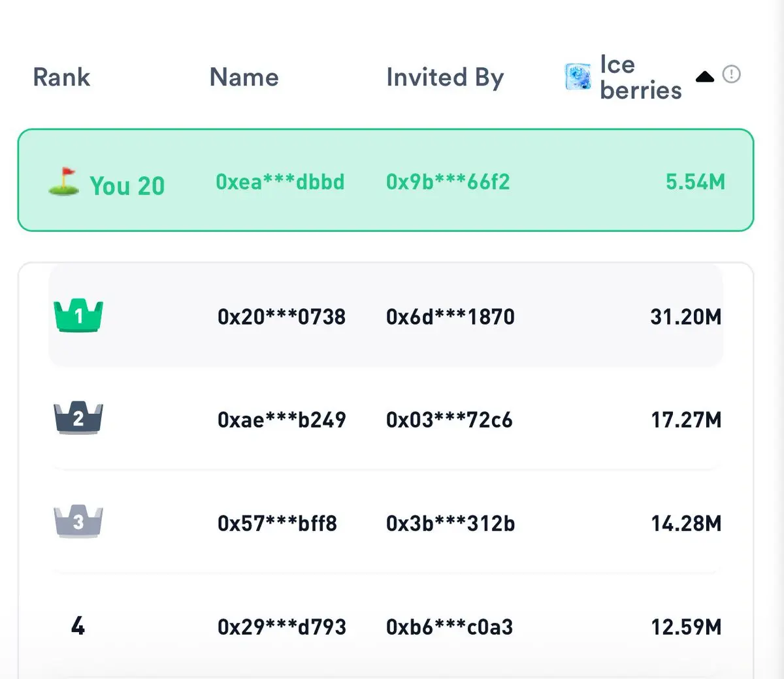The width and height of the screenshot is (784, 679).
Task: Select name 0x57***bff8
Action: 278,523
